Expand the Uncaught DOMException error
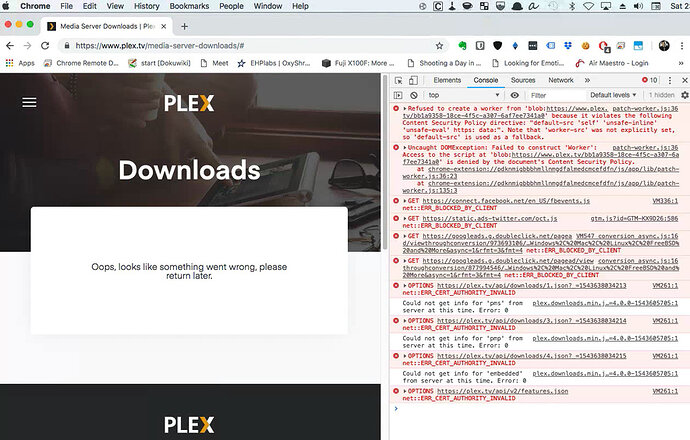 click(405, 147)
